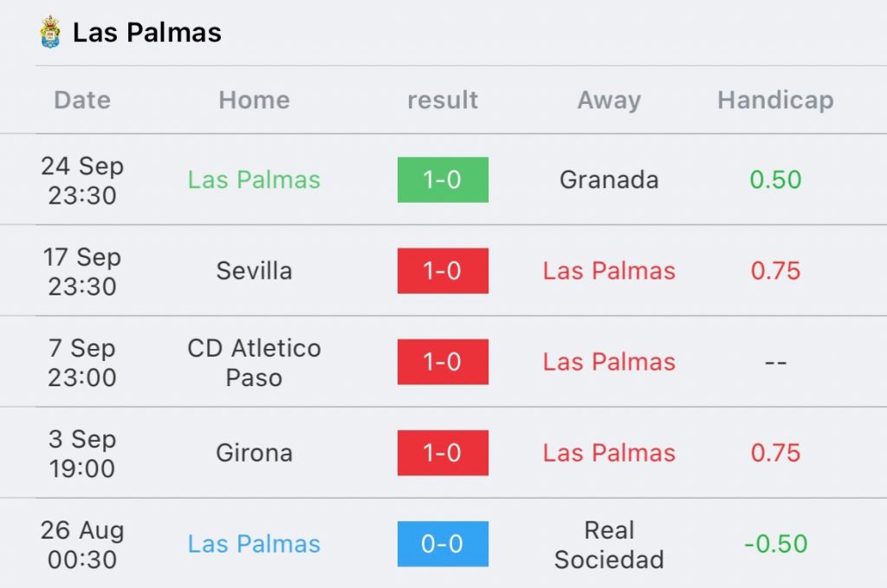
Task: Tap the CD Atletico Paso team name
Action: pyautogui.click(x=254, y=362)
